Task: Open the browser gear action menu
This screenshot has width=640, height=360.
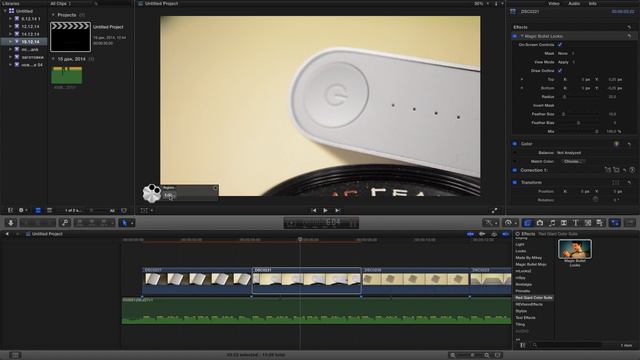Action: click(x=22, y=210)
